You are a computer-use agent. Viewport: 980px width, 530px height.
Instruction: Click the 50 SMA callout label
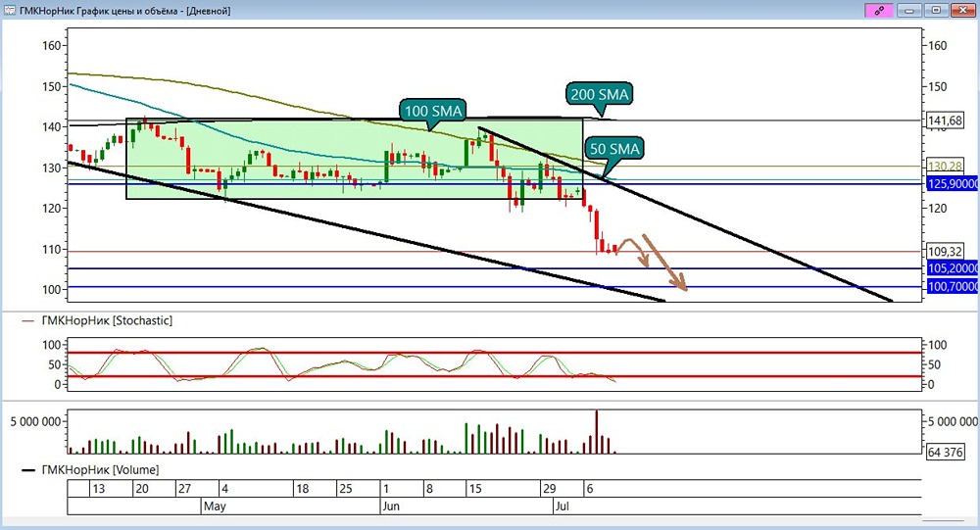614,149
